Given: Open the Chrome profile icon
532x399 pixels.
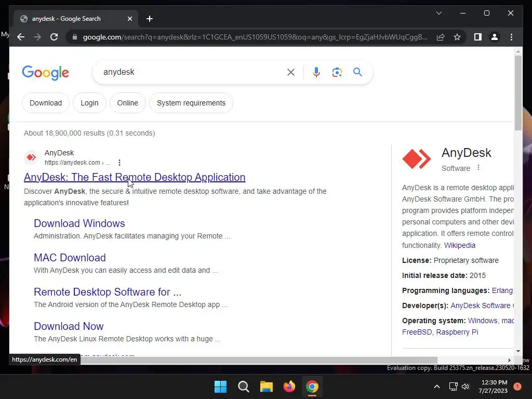Looking at the screenshot, I should tap(495, 37).
